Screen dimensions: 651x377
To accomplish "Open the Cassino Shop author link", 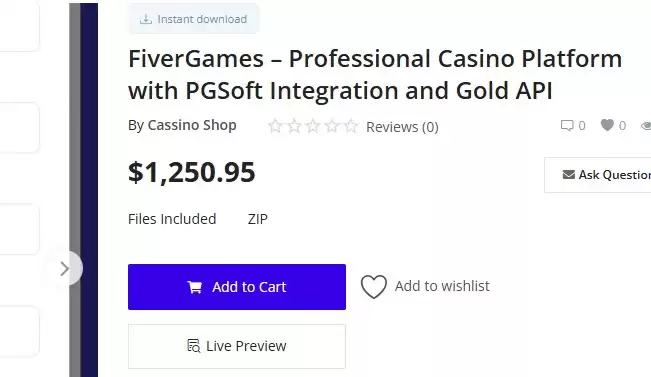I will click(x=192, y=125).
